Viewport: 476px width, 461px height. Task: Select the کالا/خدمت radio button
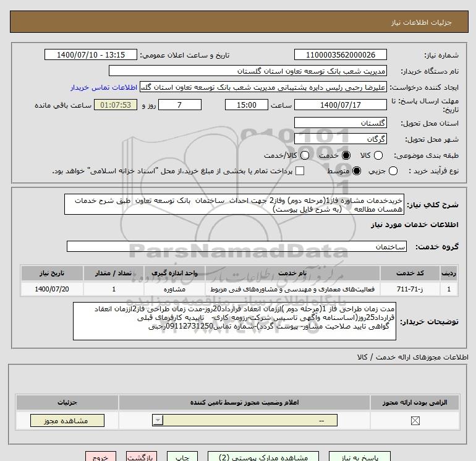click(x=305, y=155)
